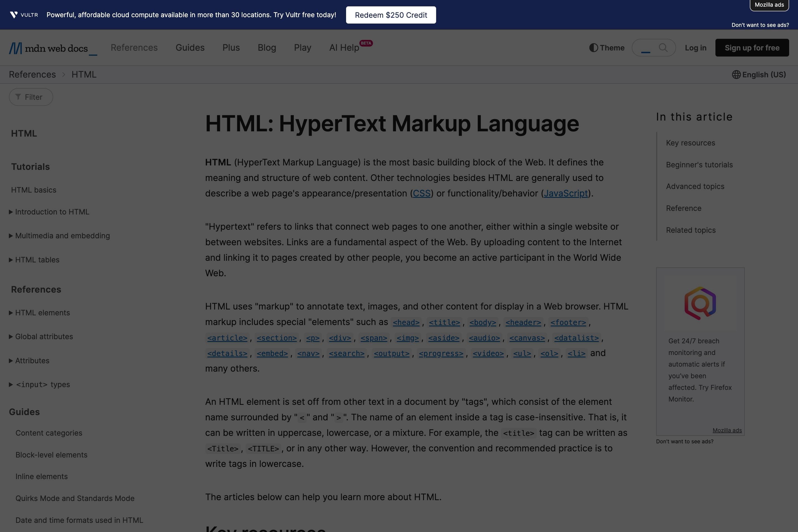
Task: Open the Key resources link under In this article
Action: [x=690, y=143]
